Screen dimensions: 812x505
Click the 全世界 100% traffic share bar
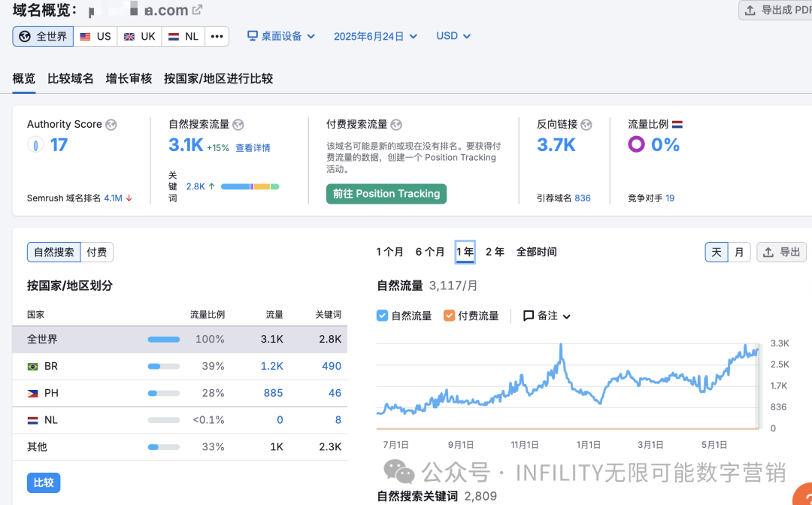(x=164, y=340)
